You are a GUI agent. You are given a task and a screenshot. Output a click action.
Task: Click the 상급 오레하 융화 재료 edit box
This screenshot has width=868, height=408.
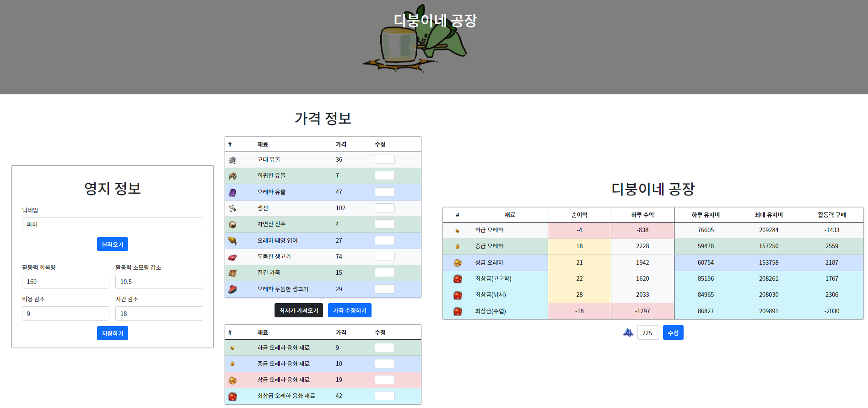coord(385,380)
